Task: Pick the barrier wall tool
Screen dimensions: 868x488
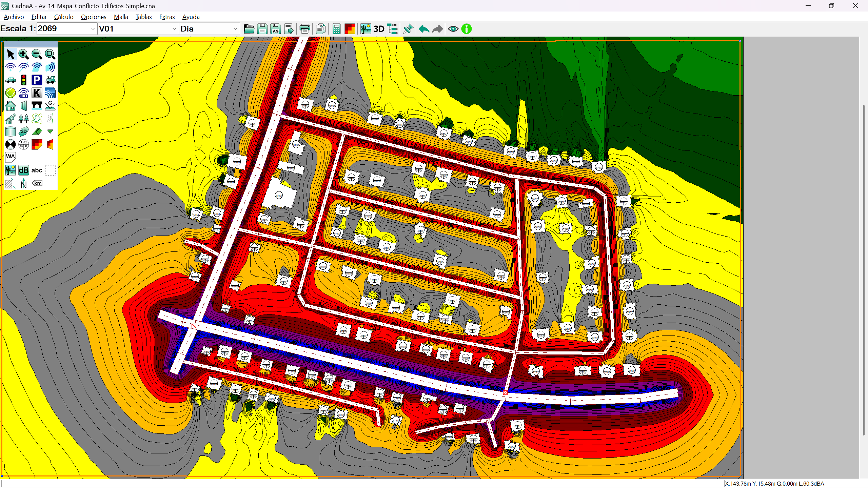Action: [x=24, y=106]
